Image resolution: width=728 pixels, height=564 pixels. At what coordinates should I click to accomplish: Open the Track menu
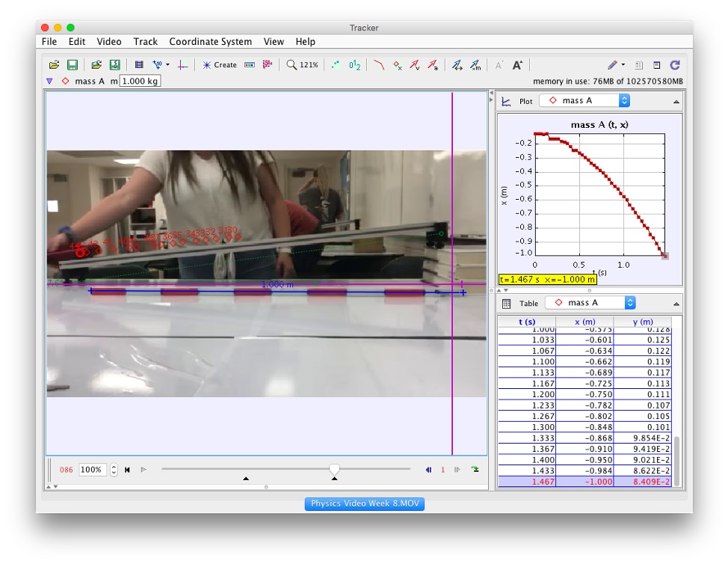coord(145,41)
